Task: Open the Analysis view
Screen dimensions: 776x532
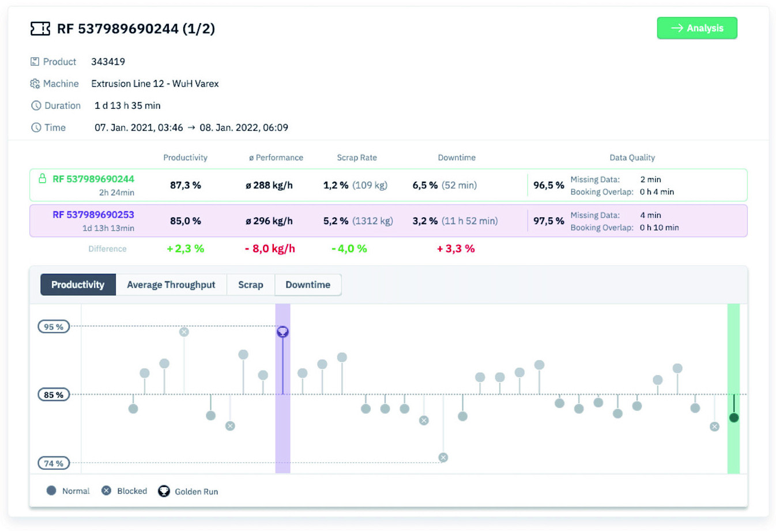Action: coord(696,28)
